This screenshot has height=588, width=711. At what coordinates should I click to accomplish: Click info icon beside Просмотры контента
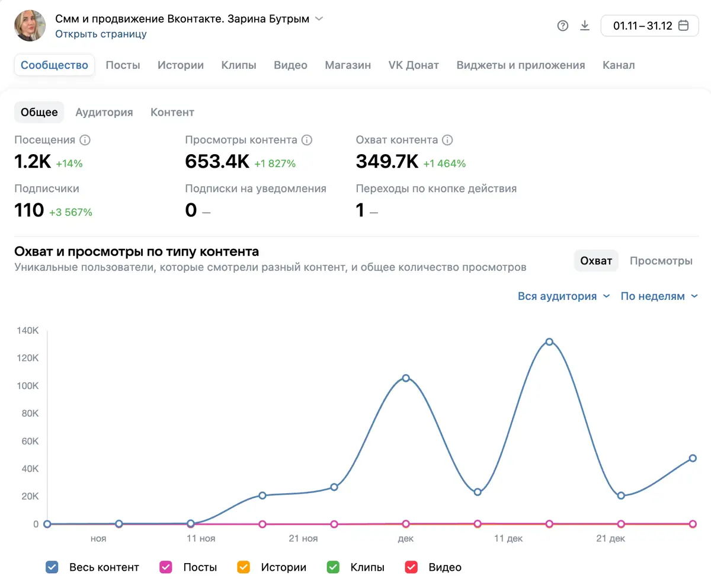click(x=307, y=140)
